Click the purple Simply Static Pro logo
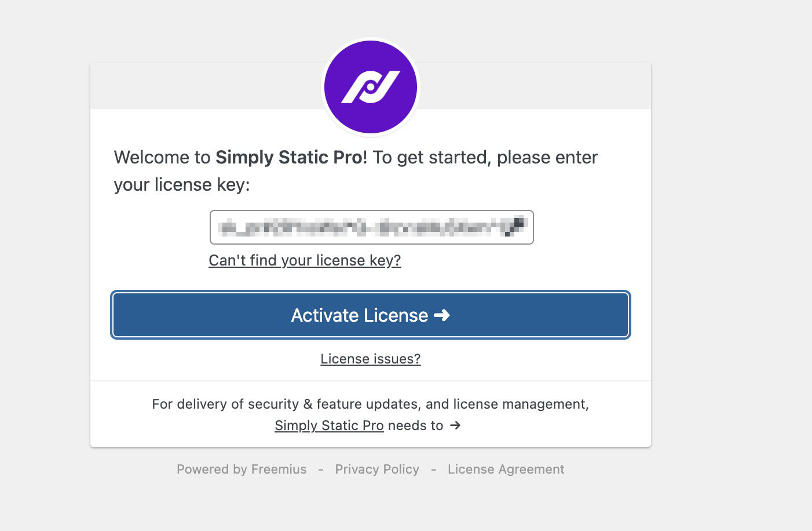 coord(371,87)
